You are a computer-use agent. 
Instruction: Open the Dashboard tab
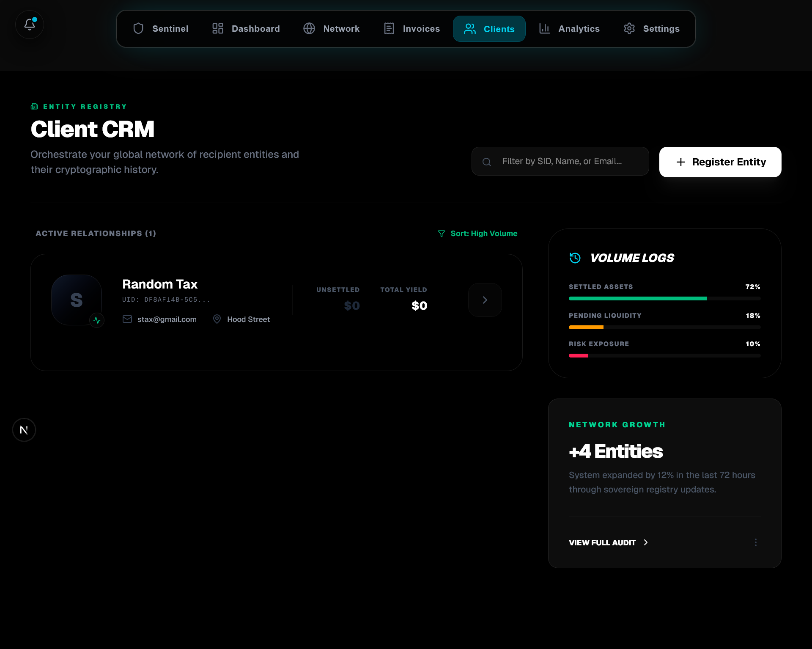246,29
